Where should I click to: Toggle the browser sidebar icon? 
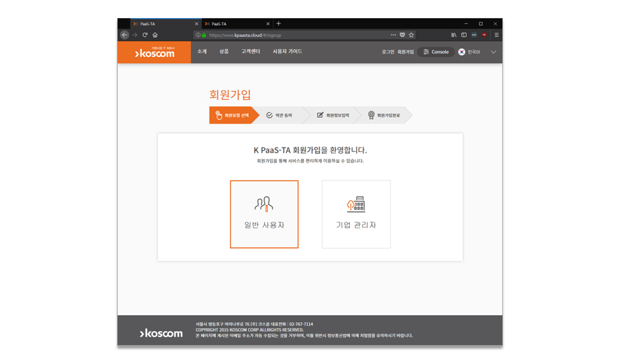464,35
